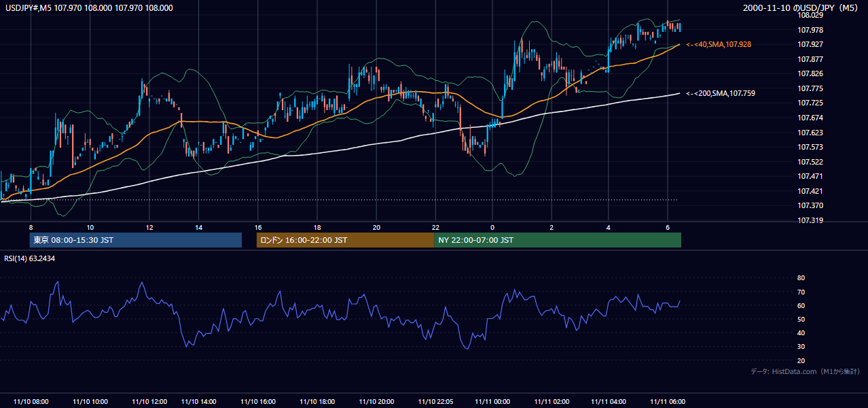Click the 11/11 04:00 bottom time label
868x408 pixels.
point(609,402)
